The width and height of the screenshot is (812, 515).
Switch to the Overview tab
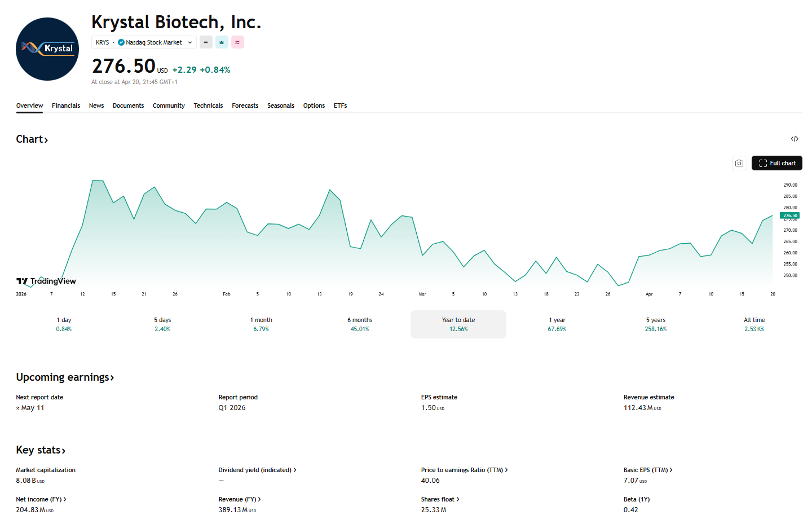(x=29, y=105)
